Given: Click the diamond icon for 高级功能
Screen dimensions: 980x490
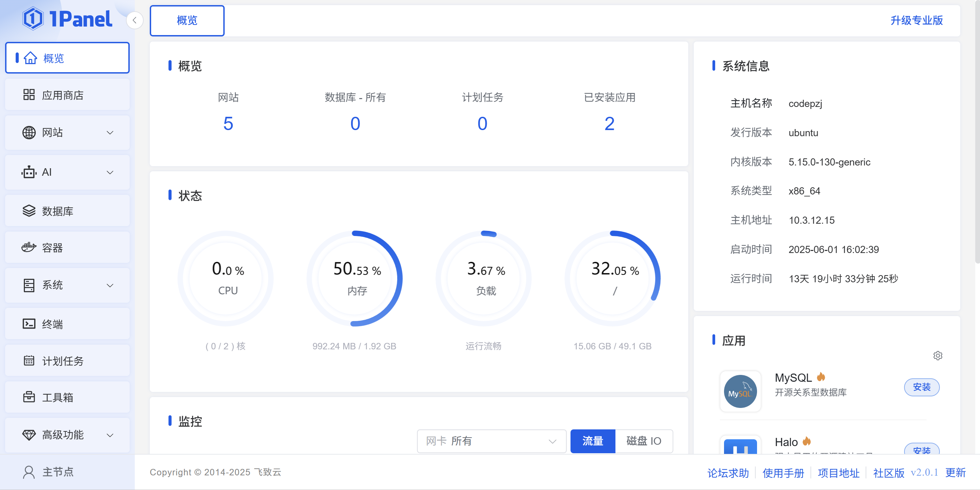Looking at the screenshot, I should [x=29, y=435].
